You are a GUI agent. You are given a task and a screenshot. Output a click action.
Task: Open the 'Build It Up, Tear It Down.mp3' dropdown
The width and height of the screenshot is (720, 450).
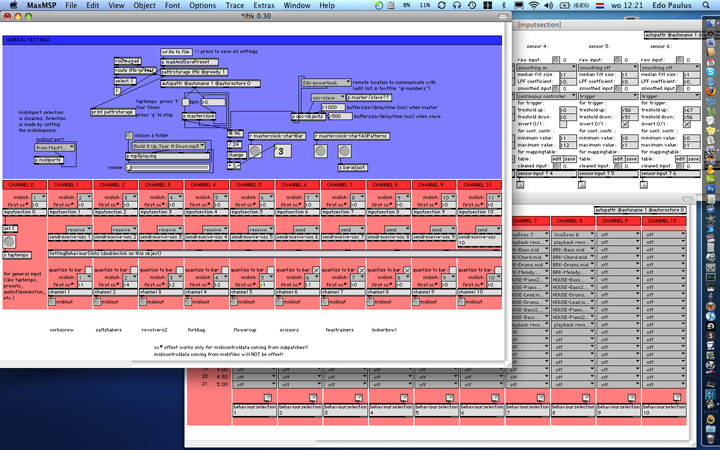(x=169, y=146)
